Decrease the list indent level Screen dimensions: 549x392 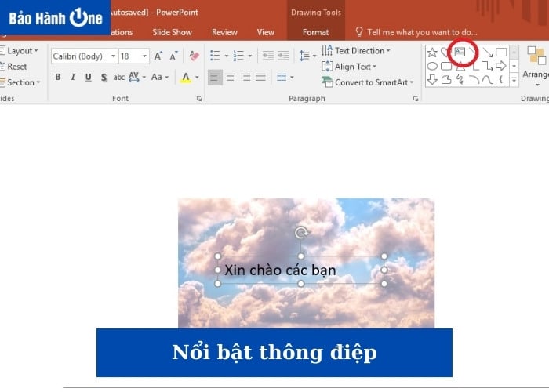point(268,56)
